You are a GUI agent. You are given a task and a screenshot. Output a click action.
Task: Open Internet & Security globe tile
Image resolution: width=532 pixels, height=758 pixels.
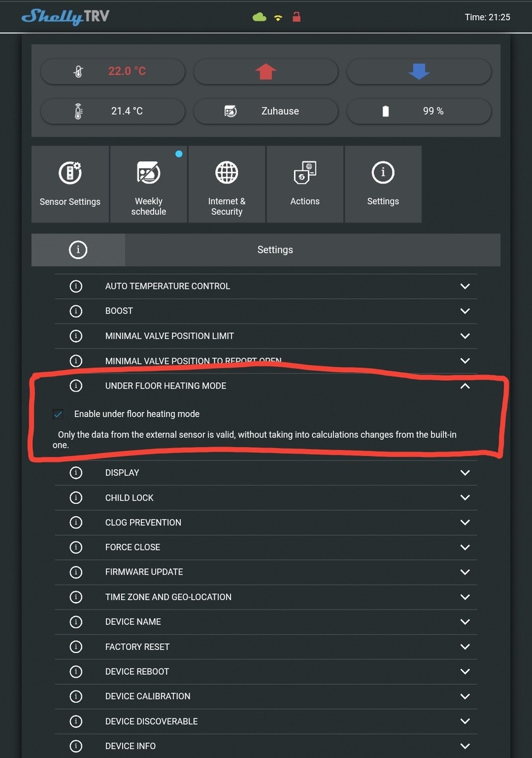click(227, 184)
